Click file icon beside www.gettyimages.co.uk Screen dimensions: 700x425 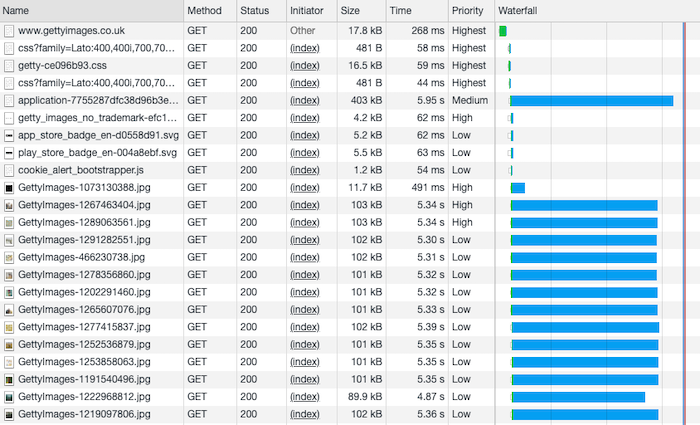[x=9, y=31]
